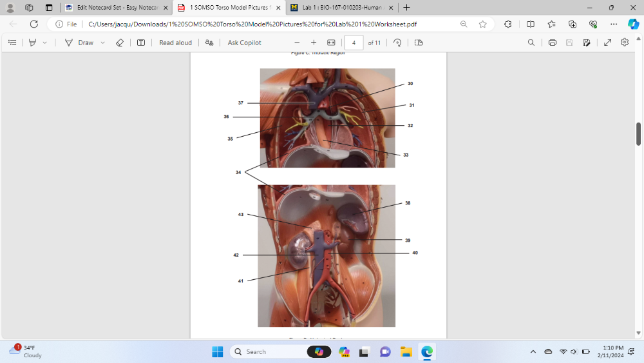This screenshot has height=363, width=644.
Task: Print the PDF document
Action: pos(552,43)
